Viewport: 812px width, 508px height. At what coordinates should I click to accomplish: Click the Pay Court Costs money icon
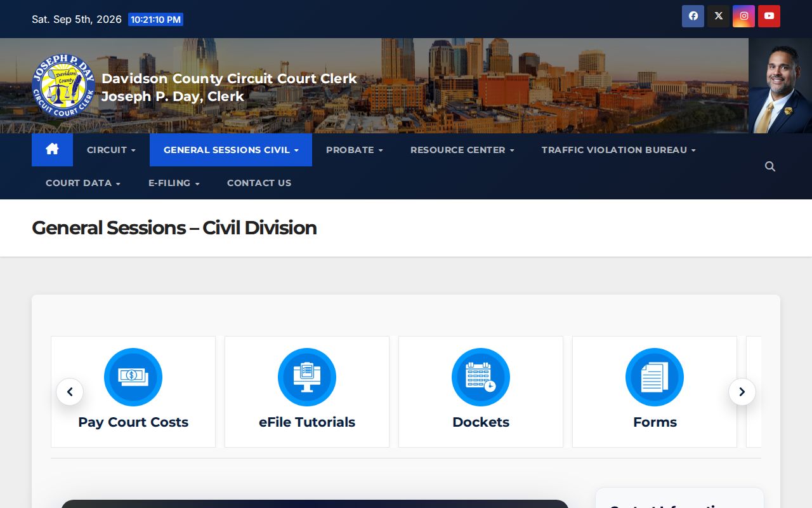133,377
